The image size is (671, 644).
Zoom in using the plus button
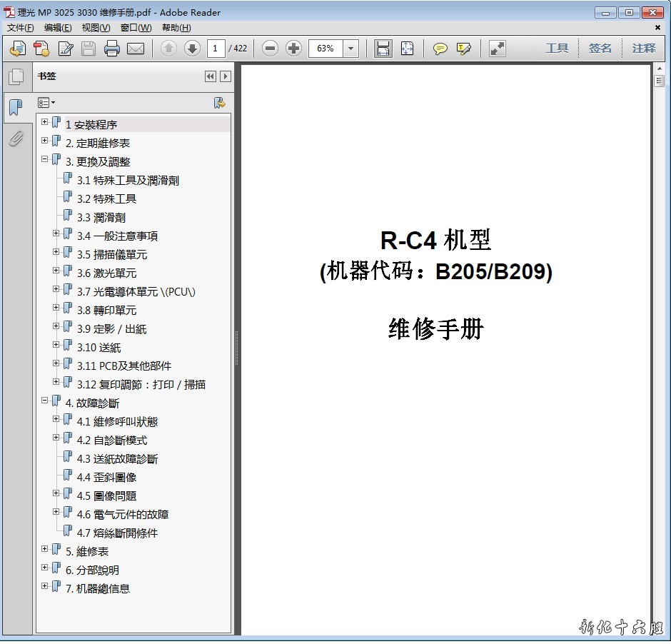point(293,49)
